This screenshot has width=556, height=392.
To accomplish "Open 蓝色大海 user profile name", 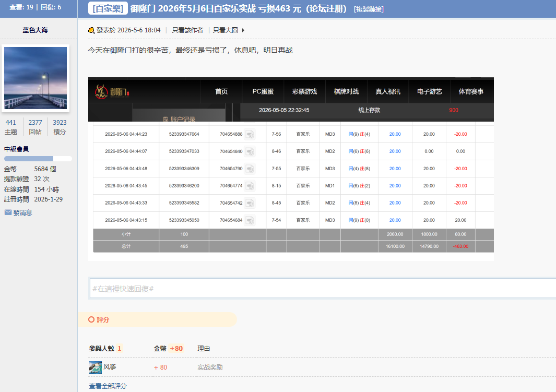I will point(35,30).
